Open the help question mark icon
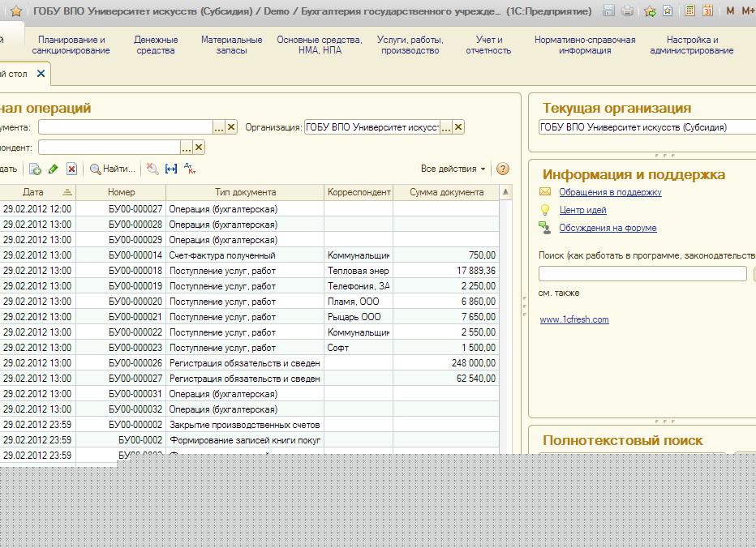 (x=502, y=169)
